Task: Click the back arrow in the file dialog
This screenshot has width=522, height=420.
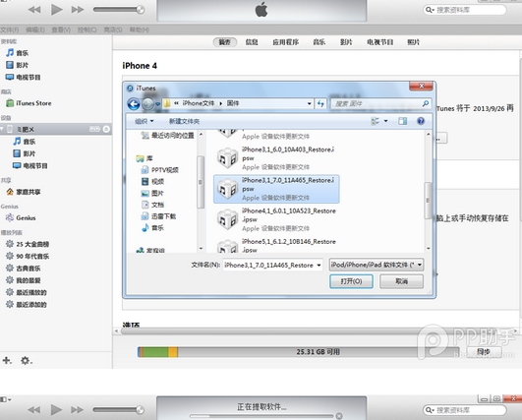Action: pos(134,104)
